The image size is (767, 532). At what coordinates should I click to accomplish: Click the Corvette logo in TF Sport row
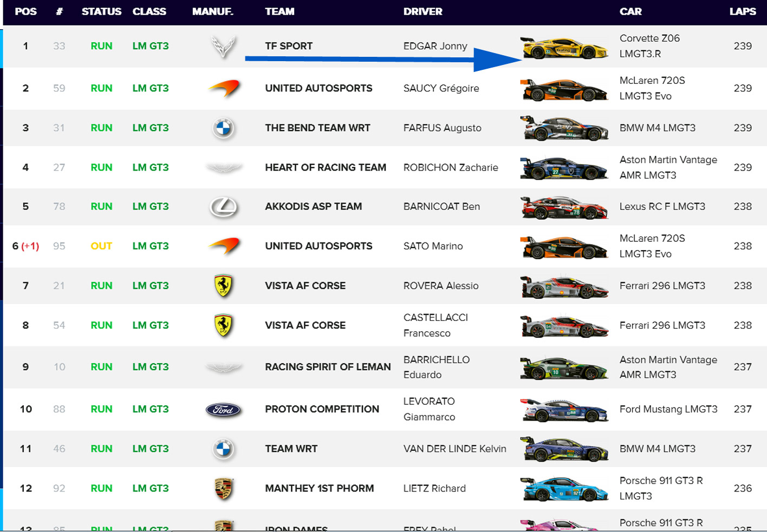(x=223, y=47)
